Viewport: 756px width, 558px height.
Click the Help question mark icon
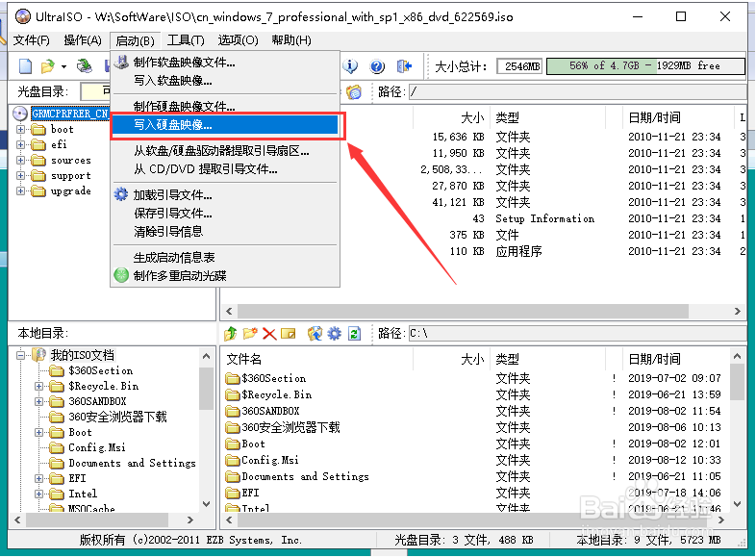[x=377, y=66]
